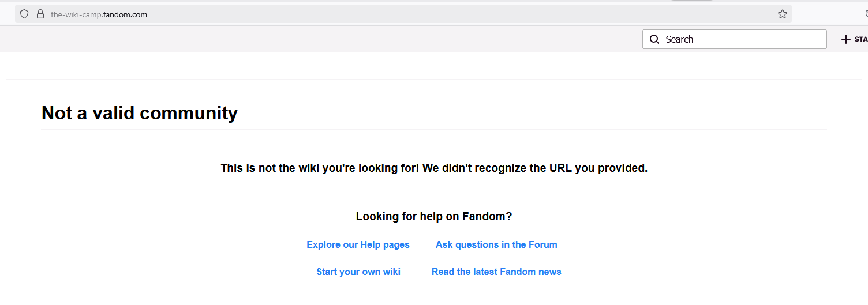Open the Start your own wiki link

tap(358, 272)
